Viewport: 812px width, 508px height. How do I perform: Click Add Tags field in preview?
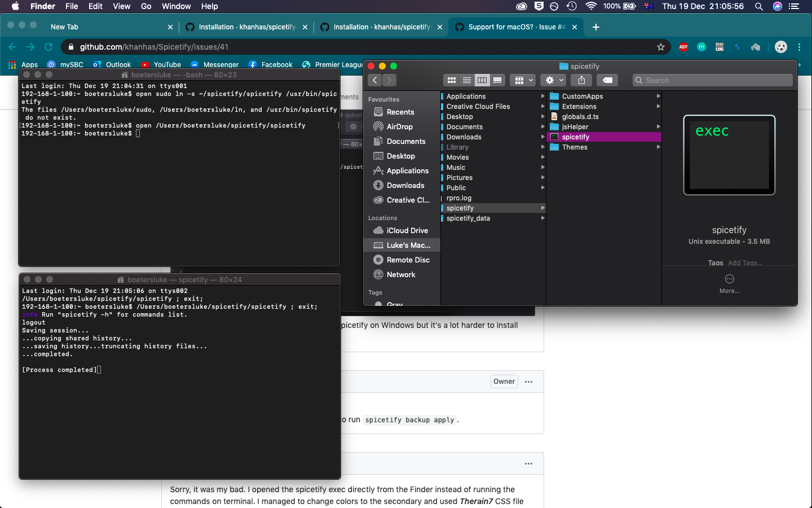[x=745, y=262]
